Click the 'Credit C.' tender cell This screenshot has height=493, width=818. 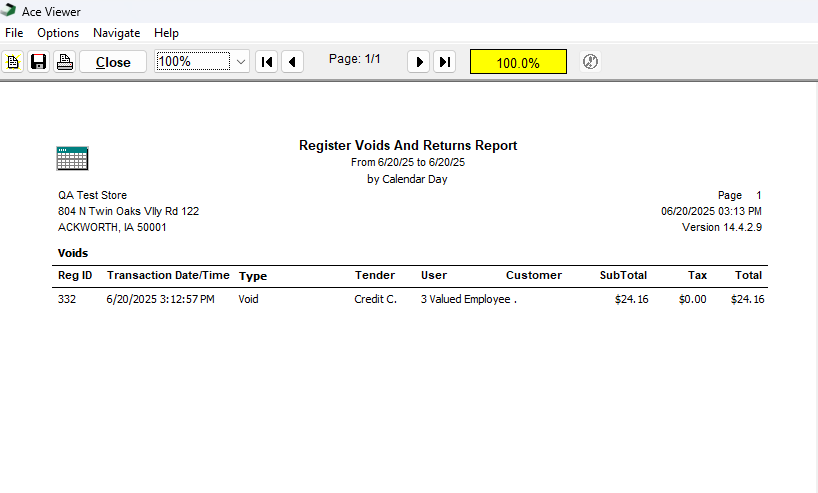376,299
